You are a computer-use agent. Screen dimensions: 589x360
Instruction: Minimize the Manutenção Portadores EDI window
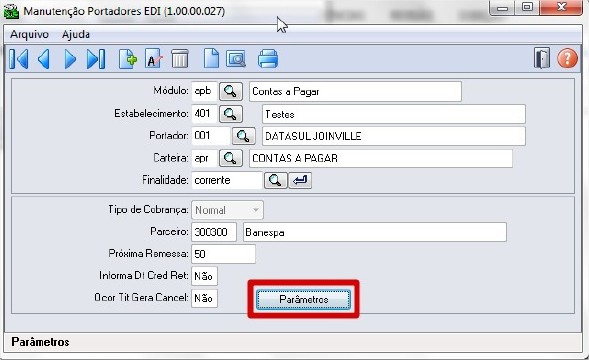point(503,8)
